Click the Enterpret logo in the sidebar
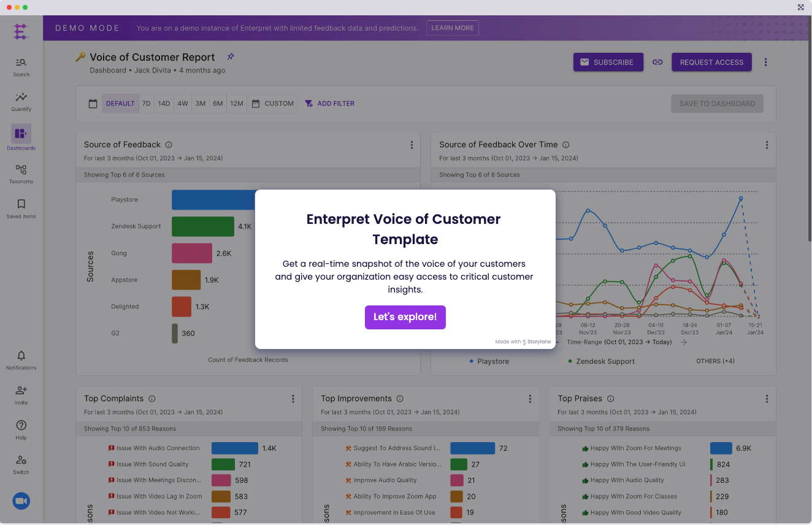The height and width of the screenshot is (525, 812). pyautogui.click(x=21, y=31)
